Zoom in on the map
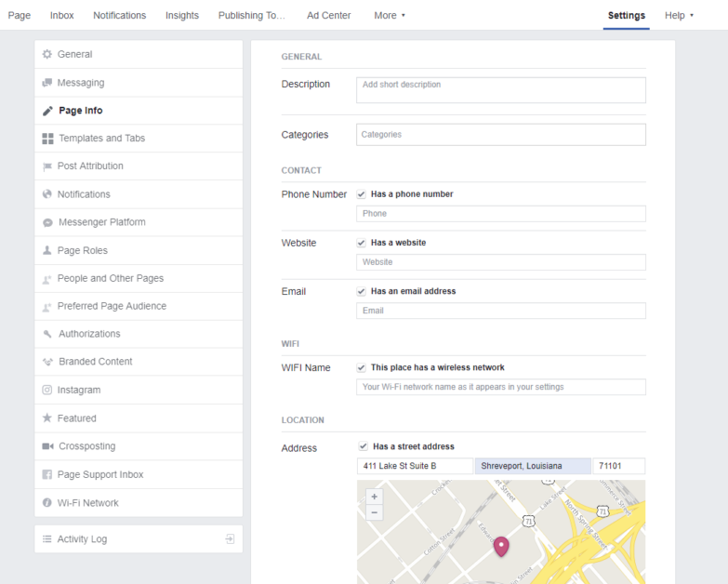728x584 pixels. (x=375, y=497)
